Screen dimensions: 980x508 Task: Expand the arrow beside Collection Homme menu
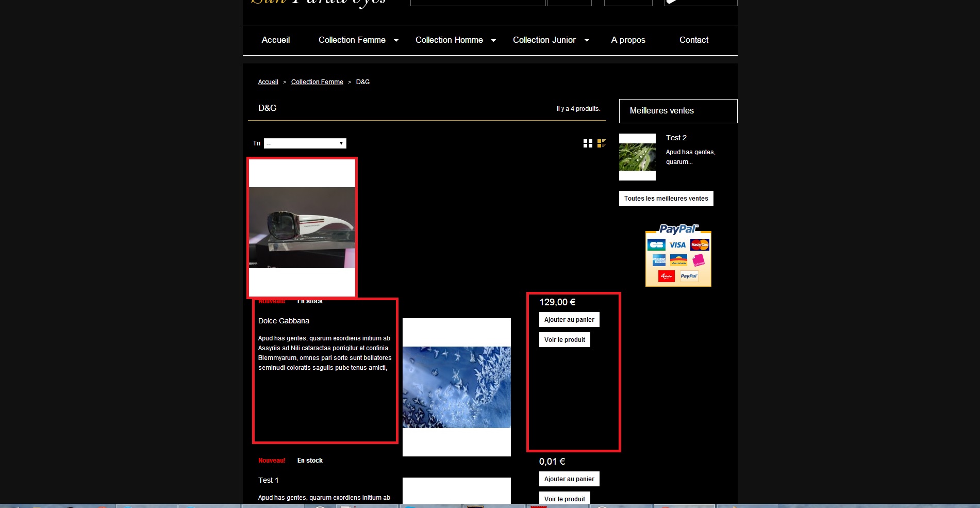pyautogui.click(x=493, y=40)
